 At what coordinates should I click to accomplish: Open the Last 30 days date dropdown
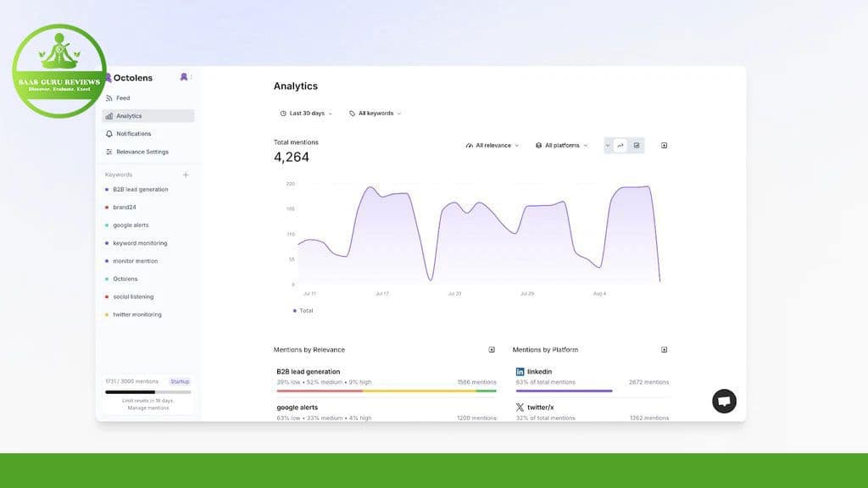(306, 114)
